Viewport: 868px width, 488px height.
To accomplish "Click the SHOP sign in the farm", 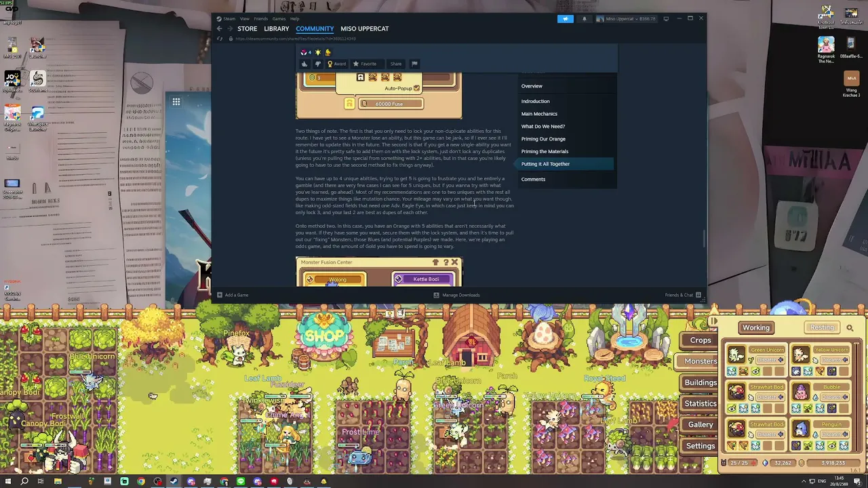I will pyautogui.click(x=325, y=335).
